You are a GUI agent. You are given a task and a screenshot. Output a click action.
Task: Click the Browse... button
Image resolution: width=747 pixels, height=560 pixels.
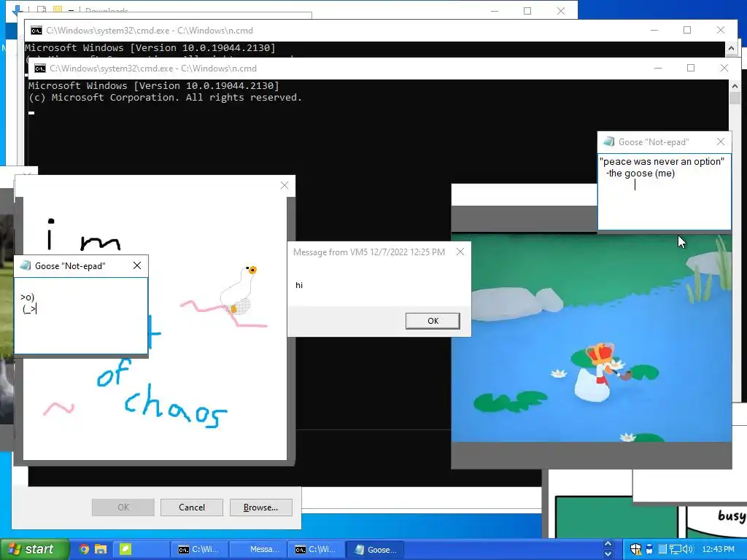coord(260,507)
